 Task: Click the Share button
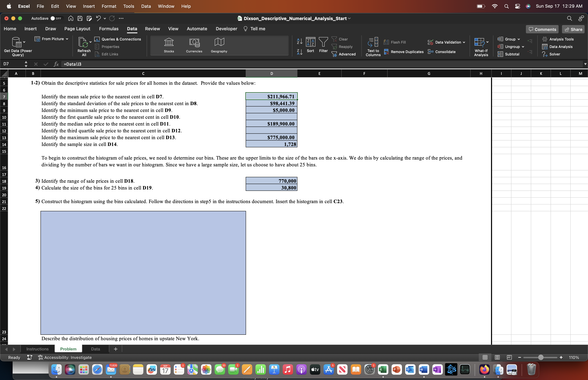(x=573, y=29)
